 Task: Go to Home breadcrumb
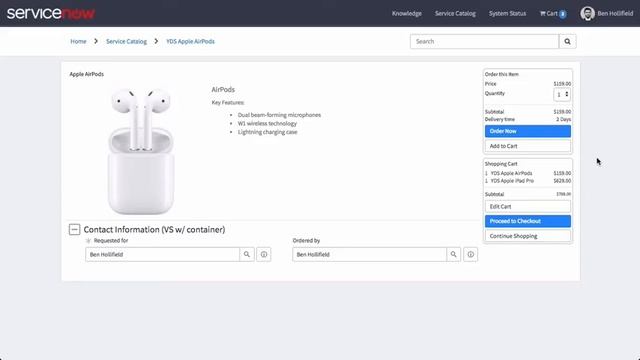[x=78, y=41]
